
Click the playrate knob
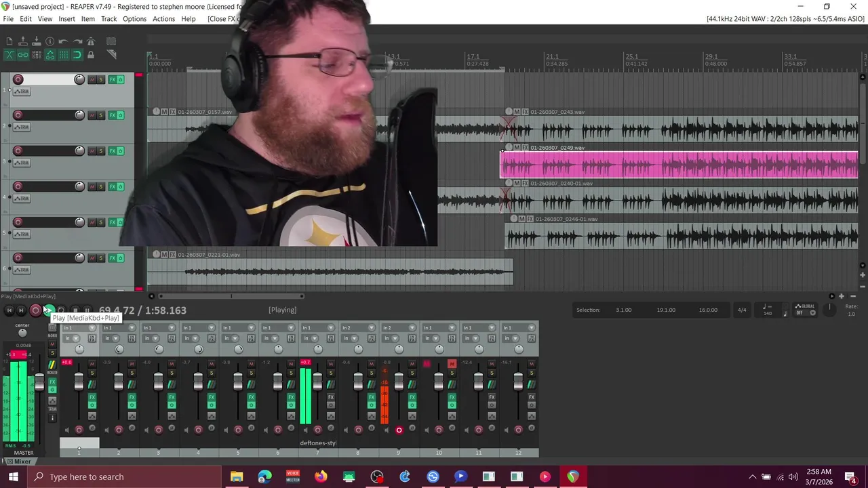pos(829,309)
